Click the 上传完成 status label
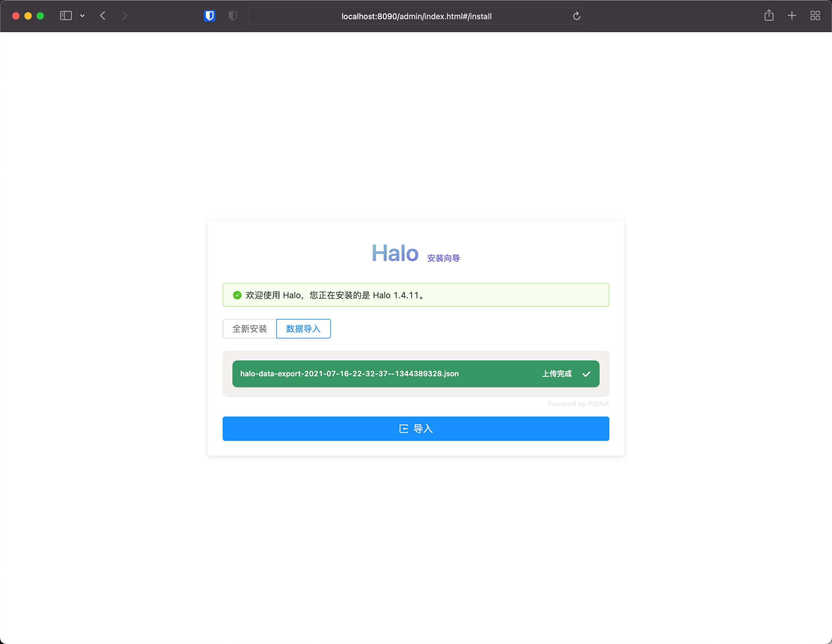Screen dimensions: 832x644 557,374
